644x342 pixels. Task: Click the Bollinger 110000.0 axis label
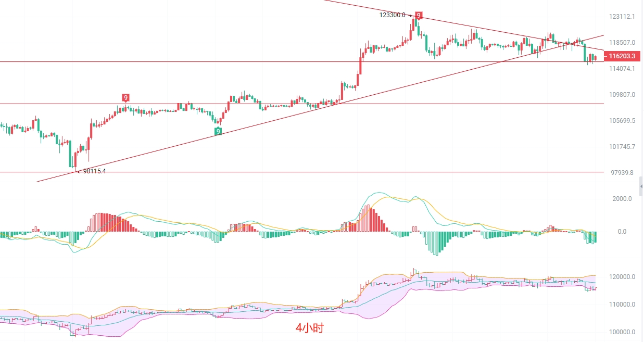[x=622, y=305]
